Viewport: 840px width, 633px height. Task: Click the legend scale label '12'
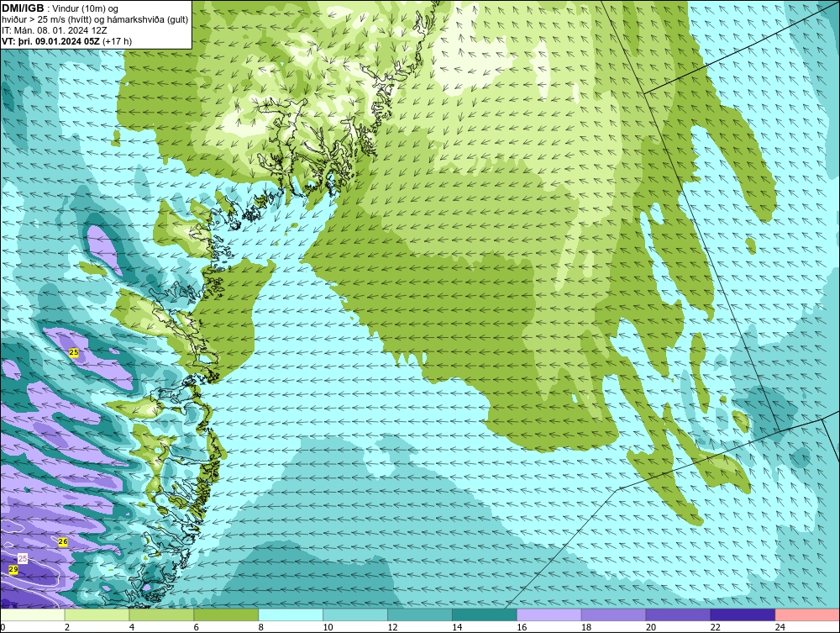point(392,627)
